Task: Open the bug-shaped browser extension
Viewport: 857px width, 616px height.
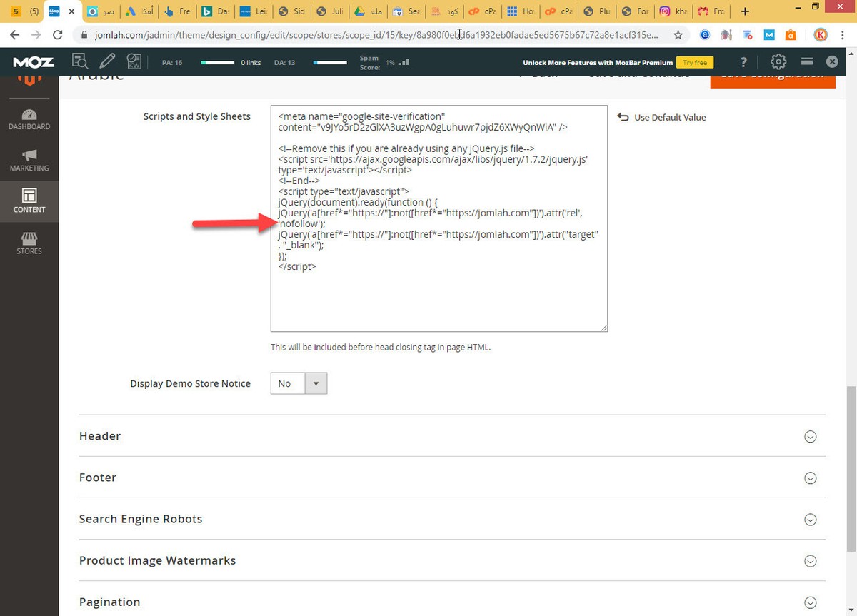Action: pyautogui.click(x=726, y=34)
